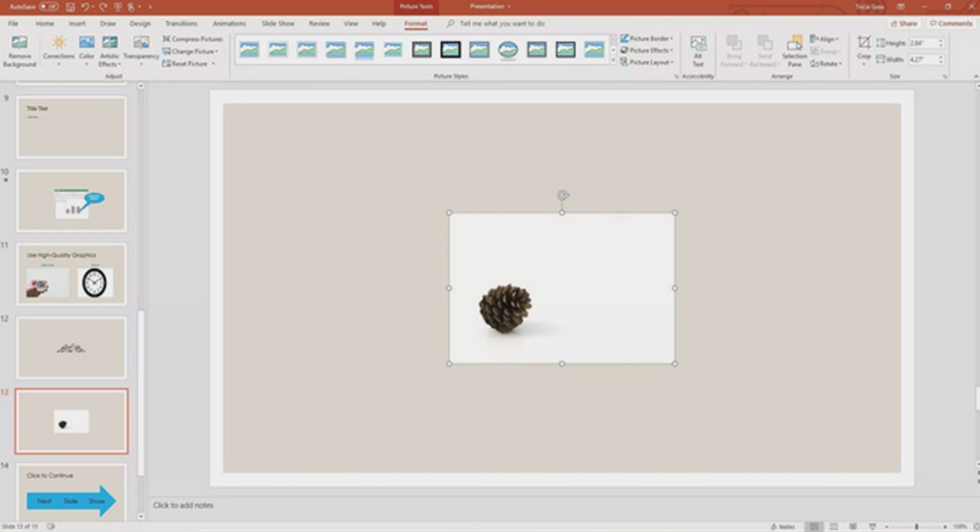Toggle the Notes pane from status bar
Viewport: 980px width, 532px height.
click(782, 526)
